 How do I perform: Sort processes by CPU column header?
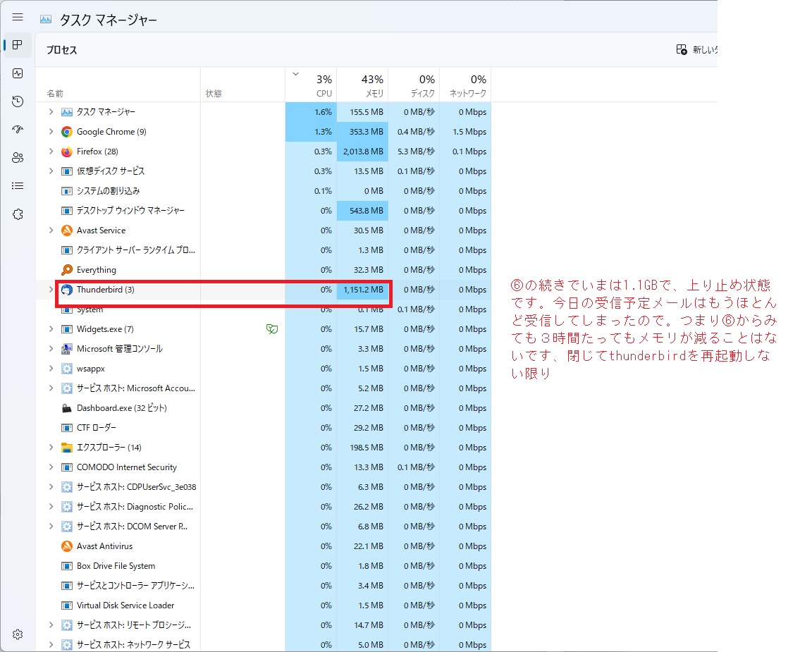tap(311, 85)
